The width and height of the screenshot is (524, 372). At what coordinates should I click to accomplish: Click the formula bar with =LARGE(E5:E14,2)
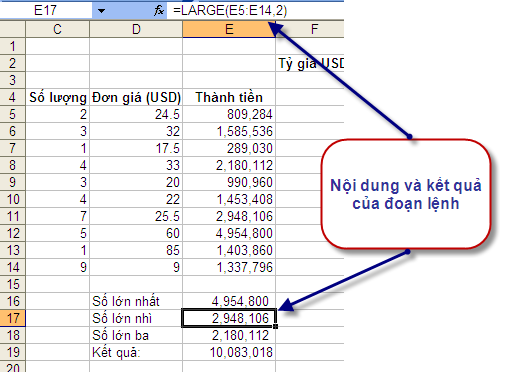pos(256,11)
